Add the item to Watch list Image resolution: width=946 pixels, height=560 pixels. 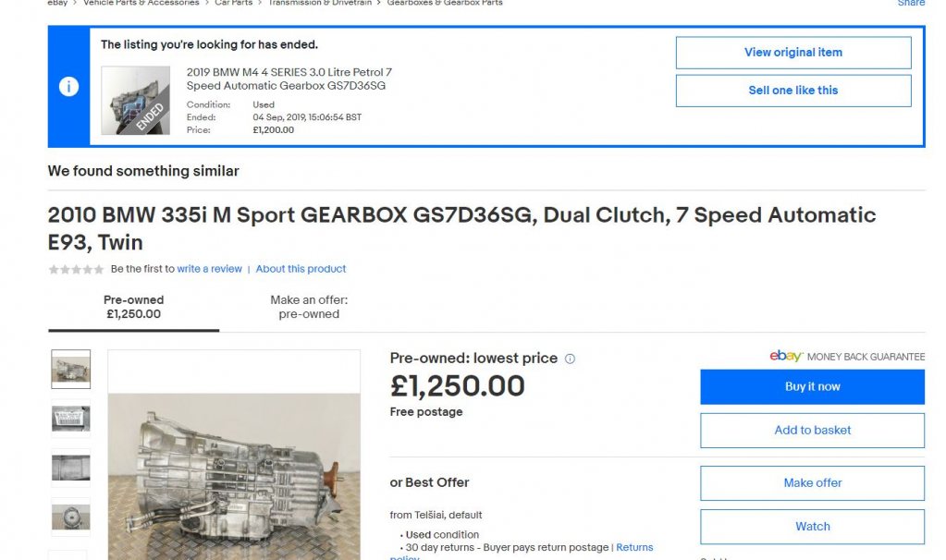click(x=812, y=527)
